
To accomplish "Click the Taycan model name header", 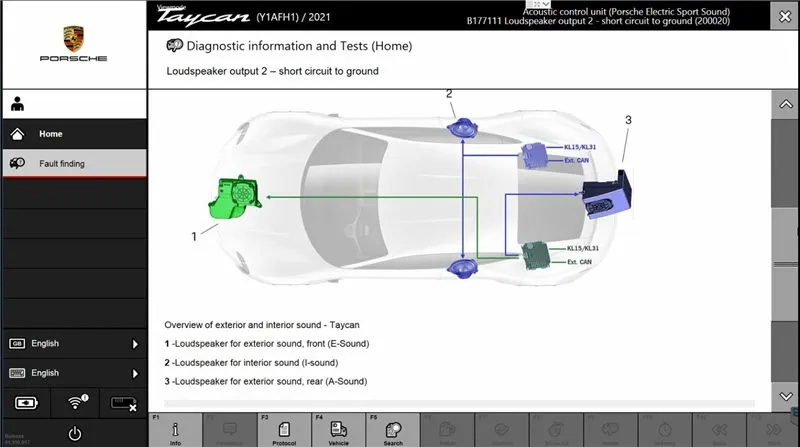I will [203, 17].
